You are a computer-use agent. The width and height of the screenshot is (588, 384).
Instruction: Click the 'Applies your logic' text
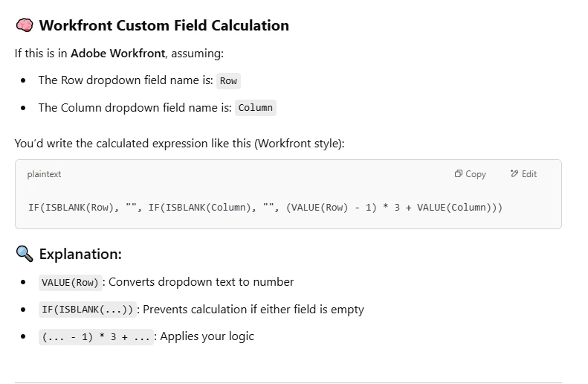[207, 336]
